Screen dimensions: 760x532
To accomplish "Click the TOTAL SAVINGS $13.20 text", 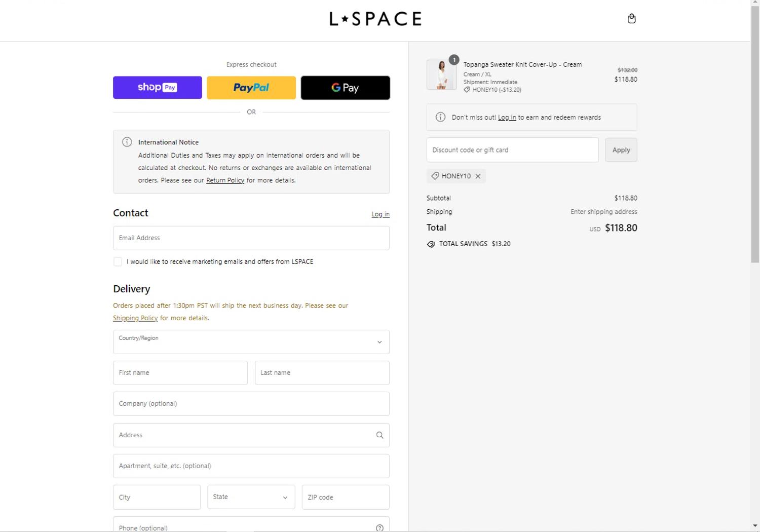I will point(475,244).
